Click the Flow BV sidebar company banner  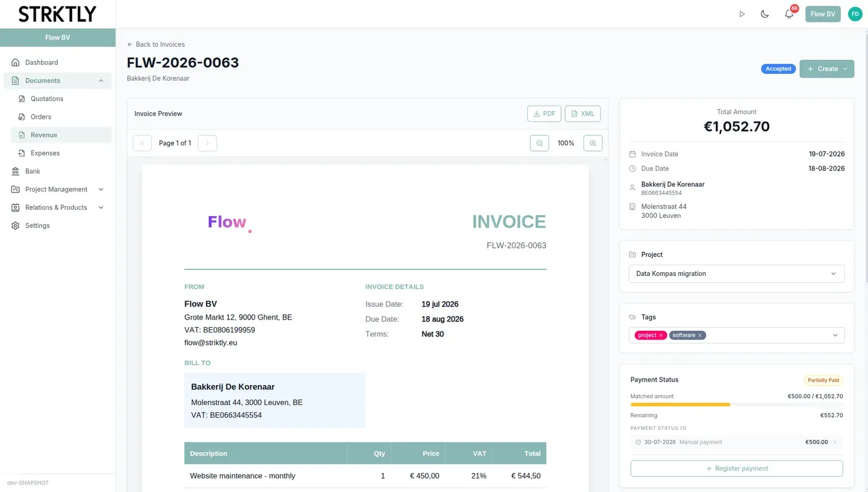pyautogui.click(x=58, y=38)
